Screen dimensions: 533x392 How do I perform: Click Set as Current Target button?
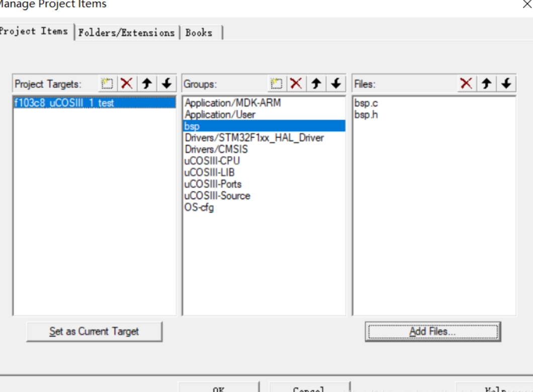(x=94, y=332)
